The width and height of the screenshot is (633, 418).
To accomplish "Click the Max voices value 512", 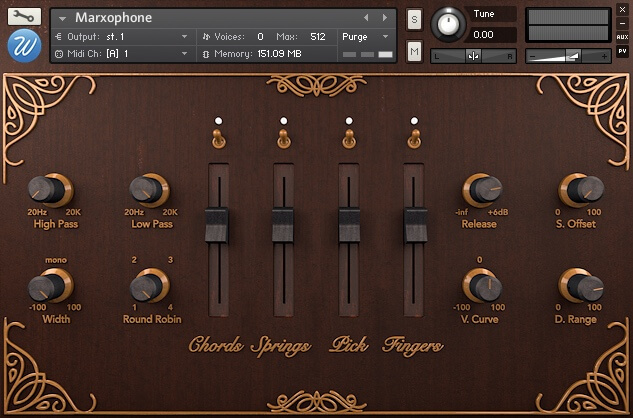I will 318,37.
